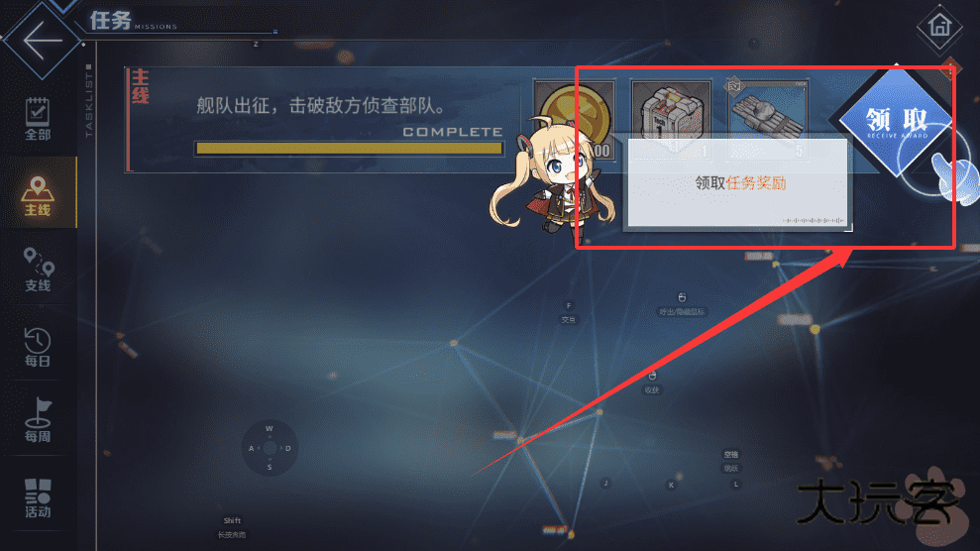This screenshot has height=551, width=980.
Task: Click the 领取任务奖励 tutorial tooltip
Action: pyautogui.click(x=739, y=183)
